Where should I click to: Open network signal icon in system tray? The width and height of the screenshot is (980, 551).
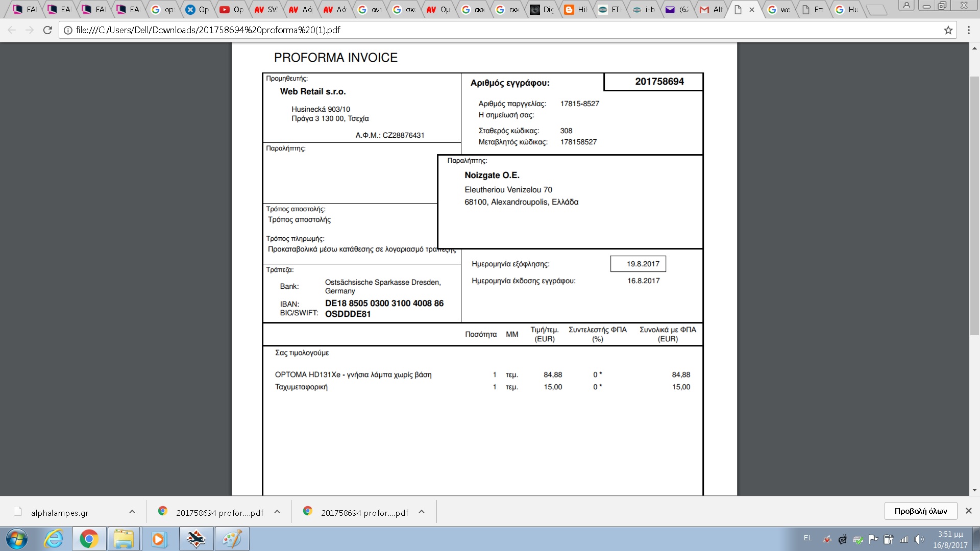[904, 539]
